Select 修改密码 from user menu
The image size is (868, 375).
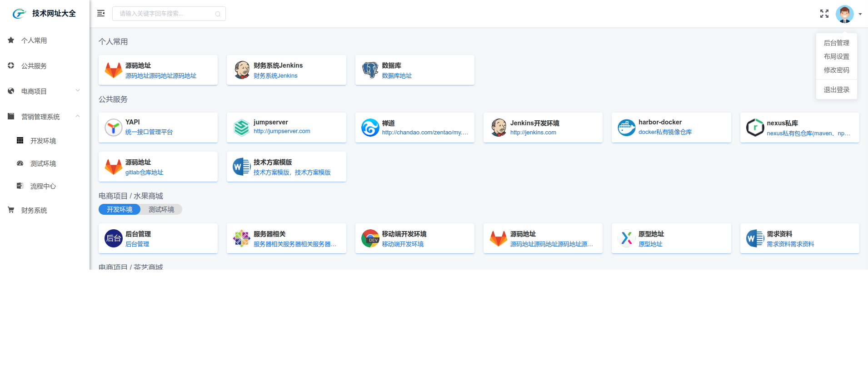click(x=836, y=70)
